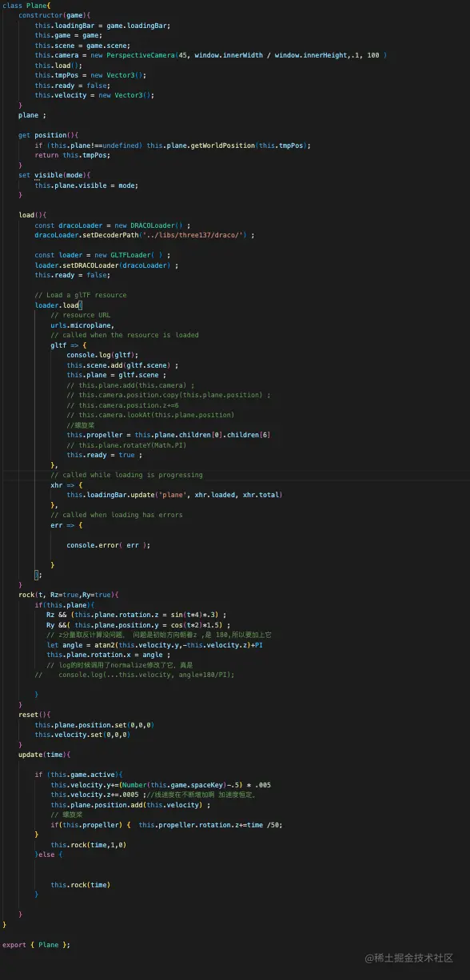470x980 pixels.
Task: Click the 'getWorldPosition(this.tmpPos)' line
Action: 173,145
